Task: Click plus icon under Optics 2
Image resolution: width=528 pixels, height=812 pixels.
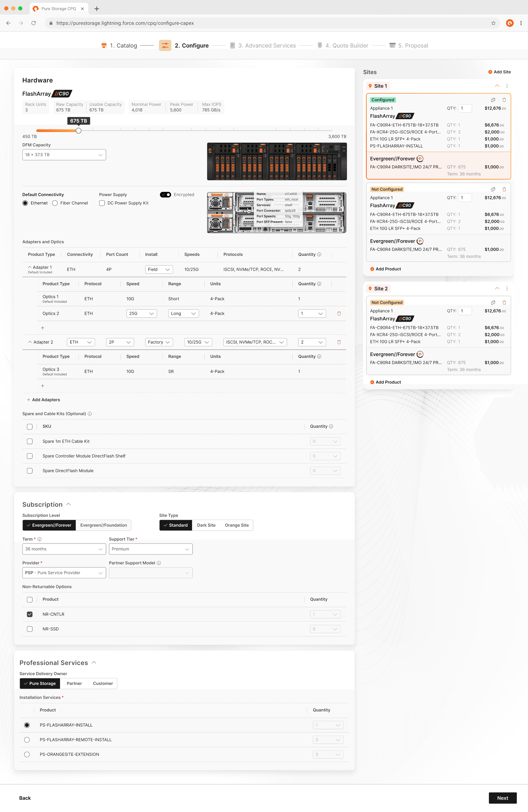Action: pos(43,327)
